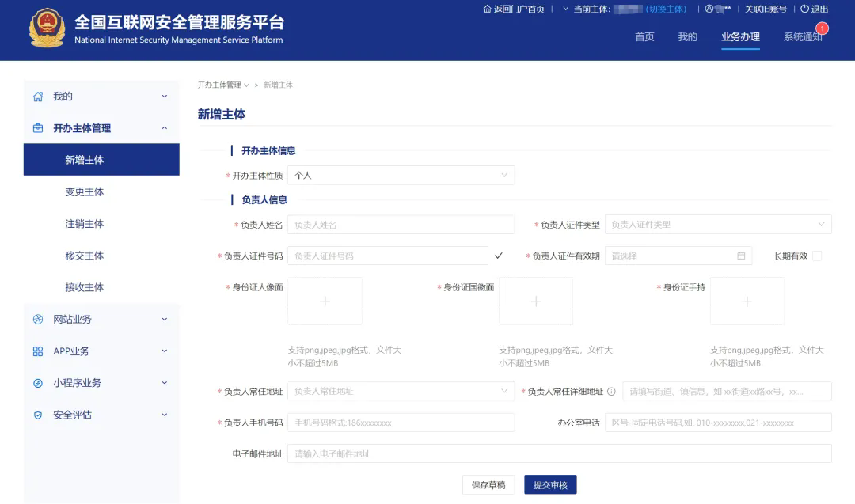Click the 安全评估 shield icon
This screenshot has width=855, height=504.
[38, 415]
